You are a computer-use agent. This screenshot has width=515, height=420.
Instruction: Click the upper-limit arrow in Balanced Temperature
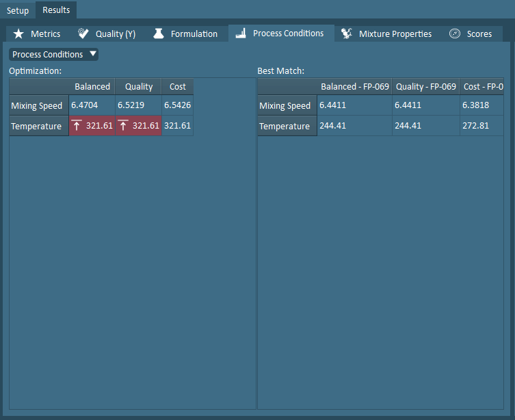77,126
